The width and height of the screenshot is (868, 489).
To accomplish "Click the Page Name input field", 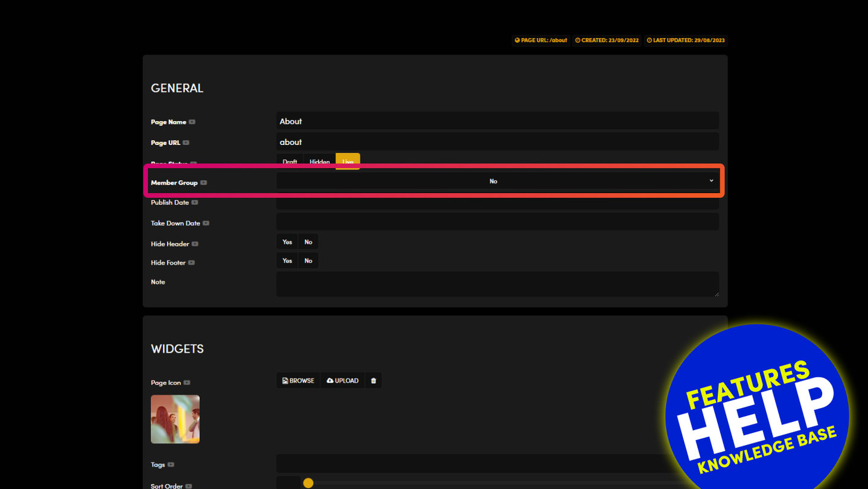I will pyautogui.click(x=497, y=121).
